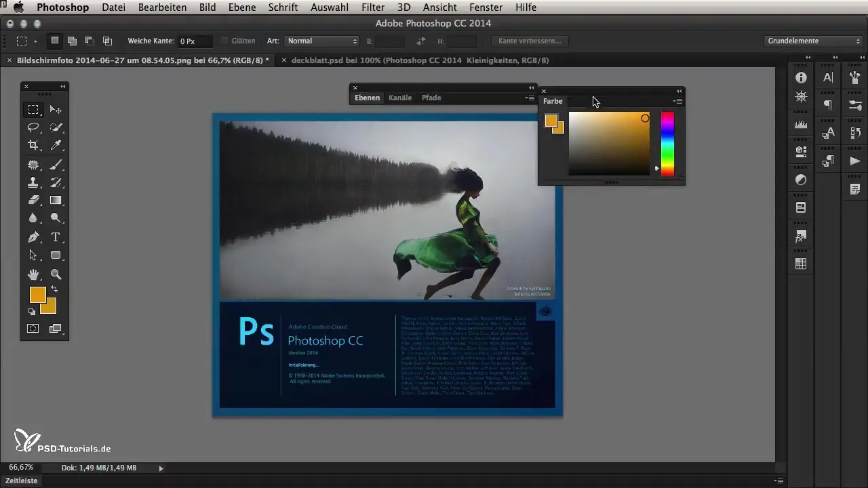Select the Quick Selection tool
The height and width of the screenshot is (488, 868).
56,127
